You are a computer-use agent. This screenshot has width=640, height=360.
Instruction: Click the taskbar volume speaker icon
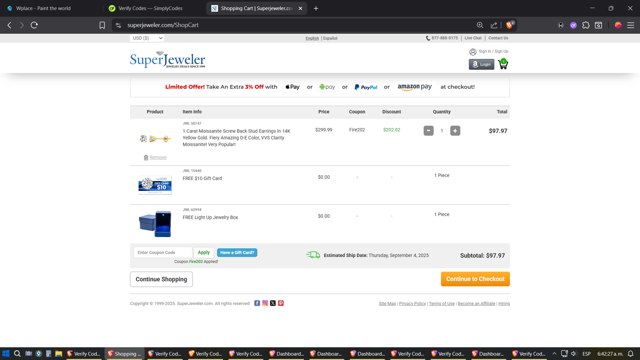(573, 353)
